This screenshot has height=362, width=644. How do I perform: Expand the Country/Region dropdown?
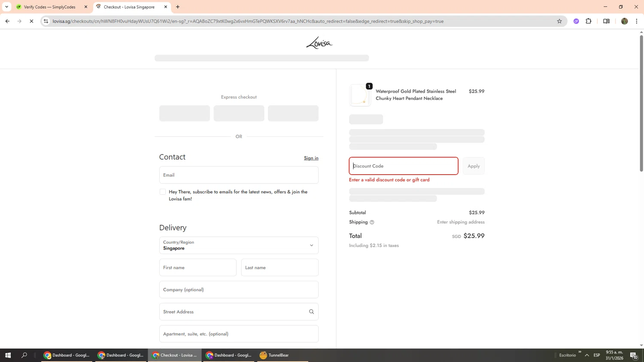[x=239, y=245]
